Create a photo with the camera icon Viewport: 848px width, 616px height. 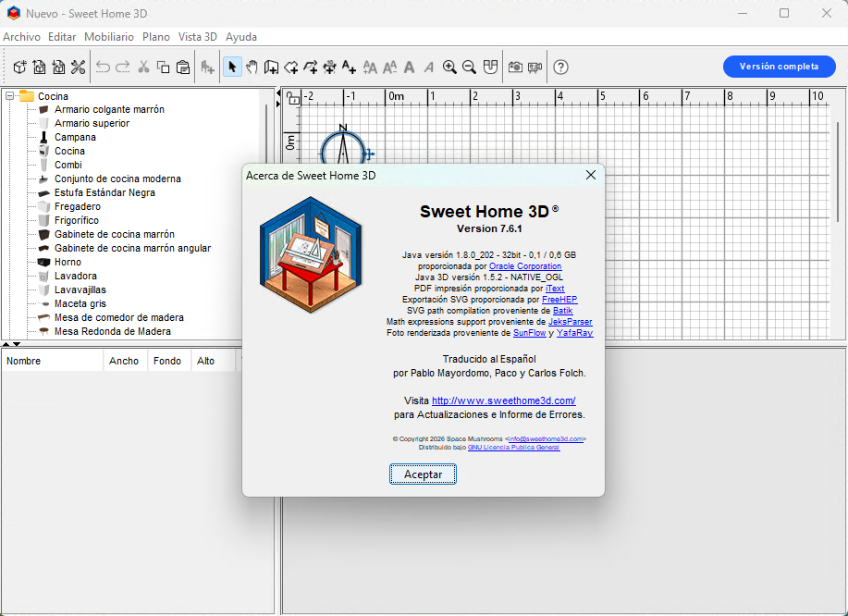tap(515, 68)
